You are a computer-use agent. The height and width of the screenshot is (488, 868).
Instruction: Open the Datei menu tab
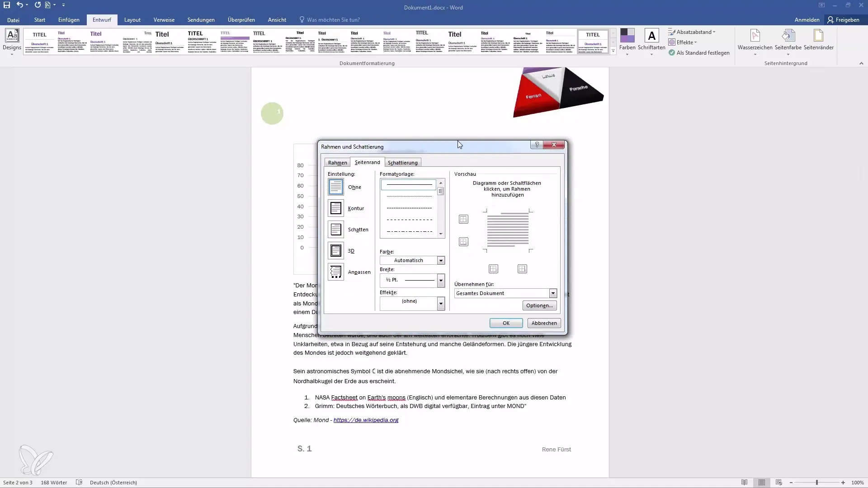(13, 20)
